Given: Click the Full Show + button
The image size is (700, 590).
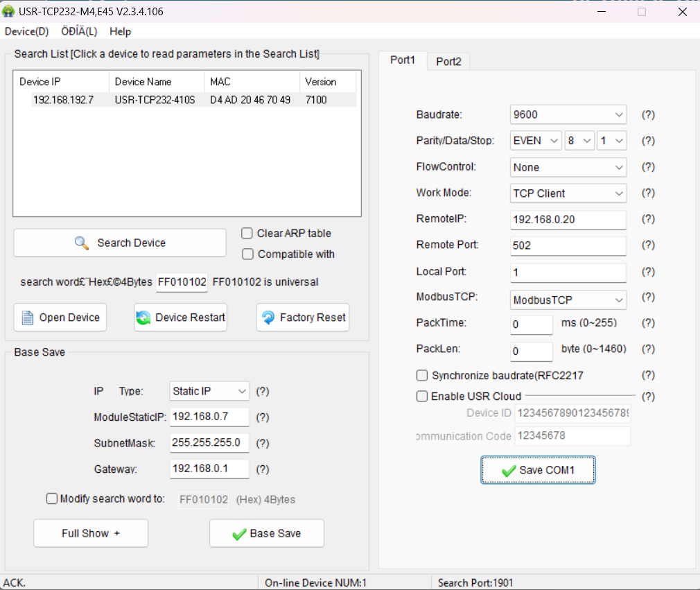Looking at the screenshot, I should tap(91, 533).
